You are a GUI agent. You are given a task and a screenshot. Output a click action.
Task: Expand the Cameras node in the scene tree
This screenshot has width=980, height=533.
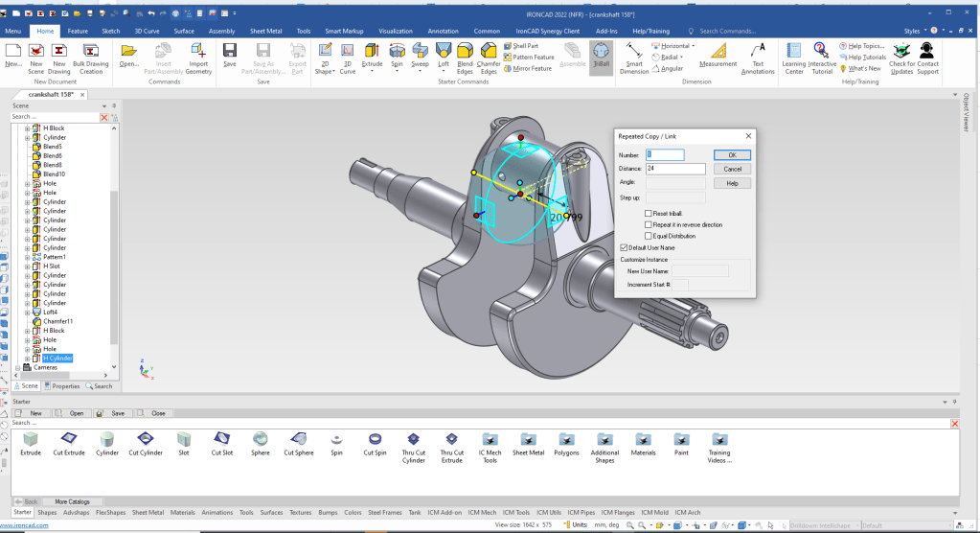click(x=18, y=367)
